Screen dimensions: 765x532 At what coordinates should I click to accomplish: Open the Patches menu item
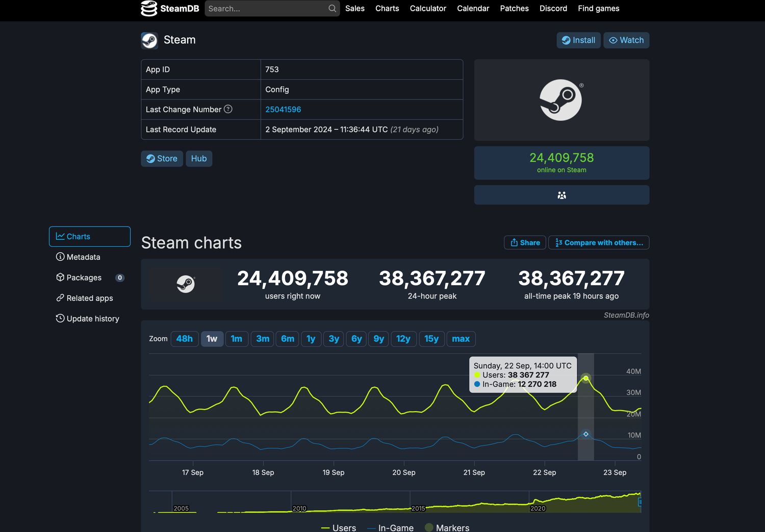[x=514, y=9]
